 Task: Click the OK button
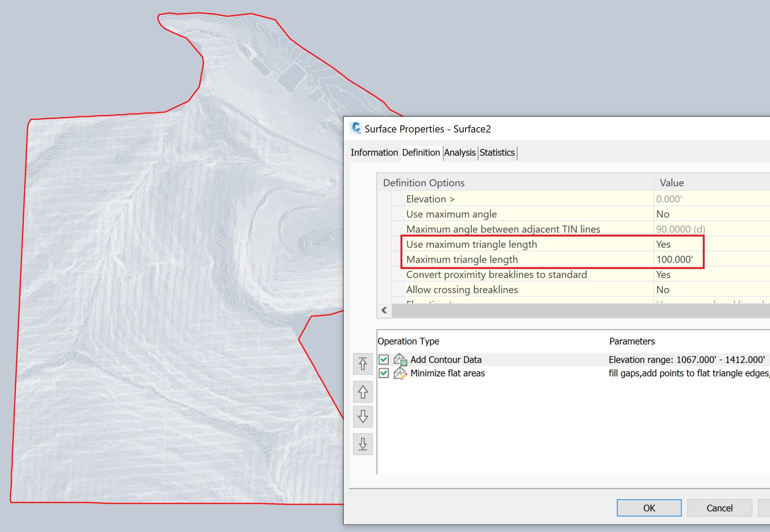(x=649, y=508)
